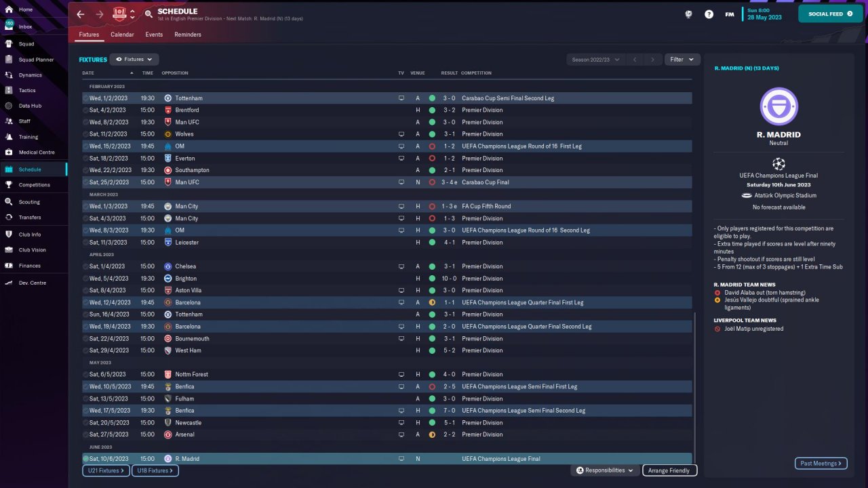Open Past Meetings
This screenshot has height=488, width=868.
coord(821,464)
